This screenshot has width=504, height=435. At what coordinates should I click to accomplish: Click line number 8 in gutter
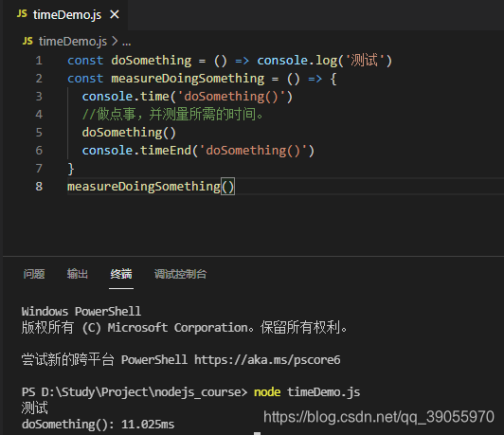(x=39, y=187)
